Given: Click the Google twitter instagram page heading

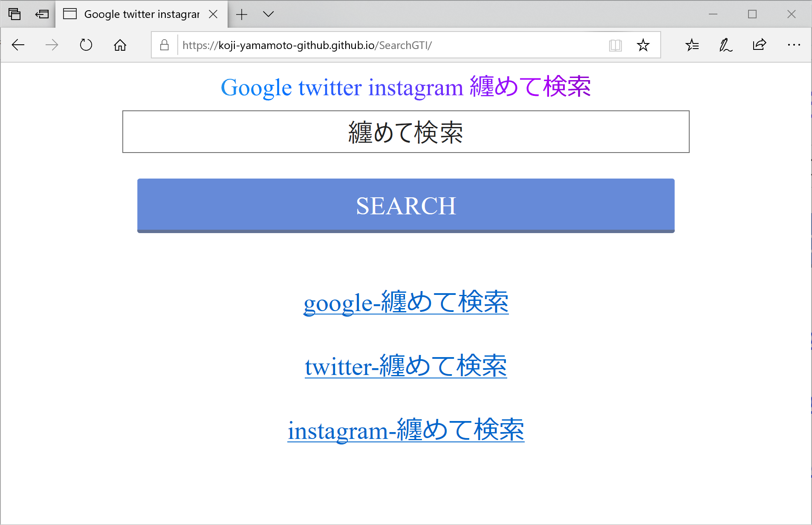Looking at the screenshot, I should 406,87.
